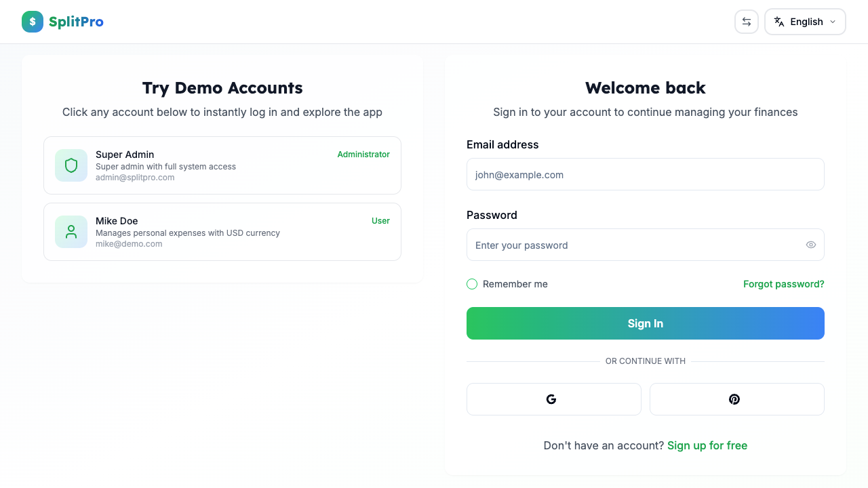Image resolution: width=868 pixels, height=488 pixels.
Task: Click the translate icon in the language selector
Action: [x=778, y=22]
